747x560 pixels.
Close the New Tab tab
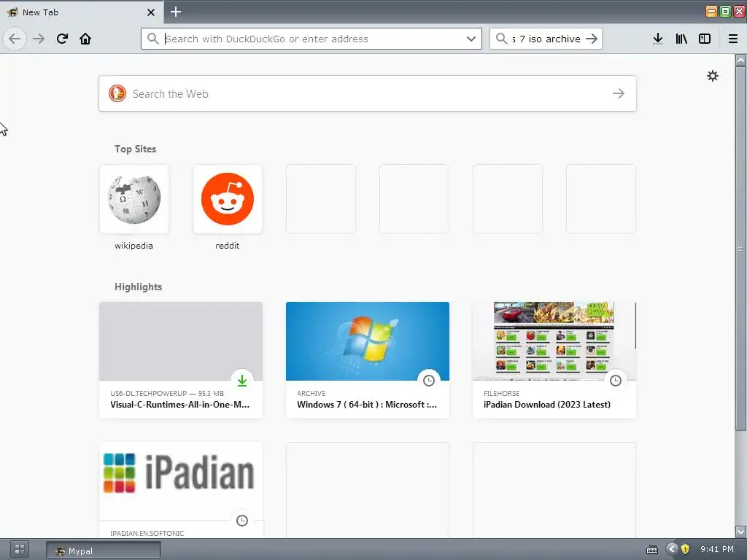[x=151, y=12]
